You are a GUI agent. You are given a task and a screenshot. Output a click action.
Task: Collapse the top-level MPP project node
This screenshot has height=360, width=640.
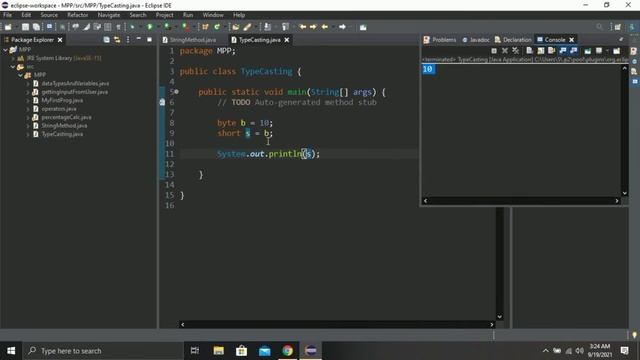[5, 49]
